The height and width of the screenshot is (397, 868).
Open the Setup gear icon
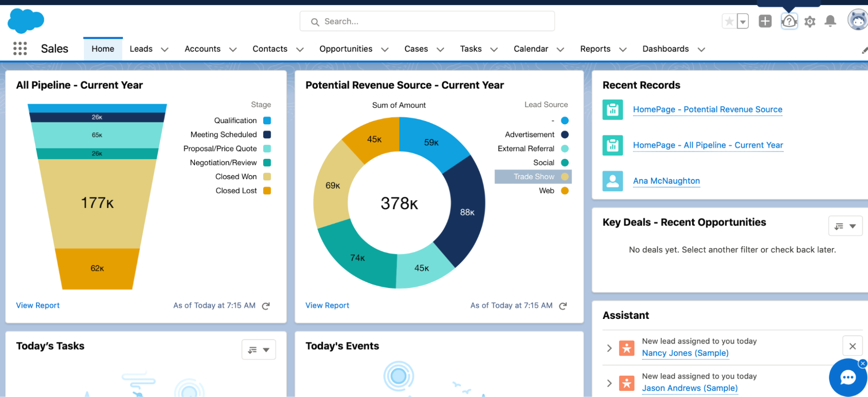(810, 21)
